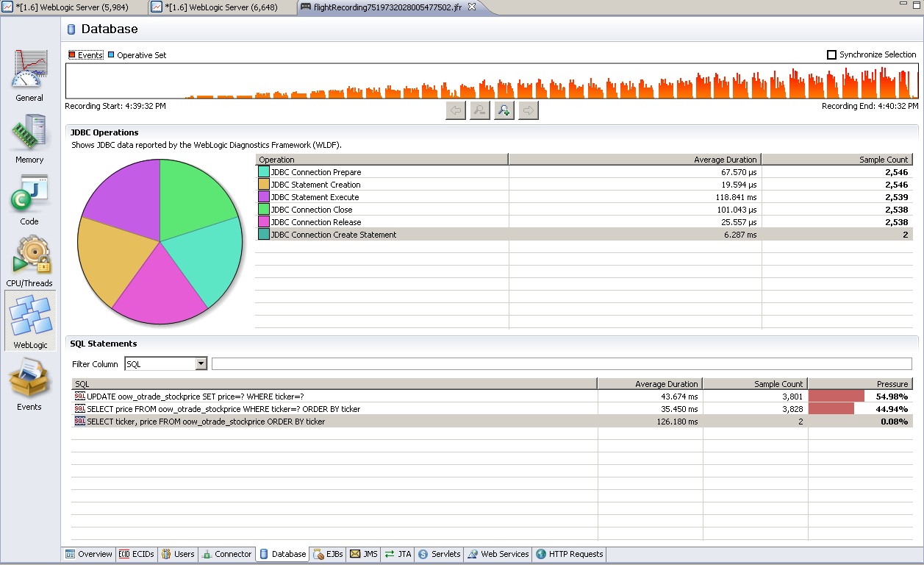Click the right arrow timeline navigation button

[529, 110]
